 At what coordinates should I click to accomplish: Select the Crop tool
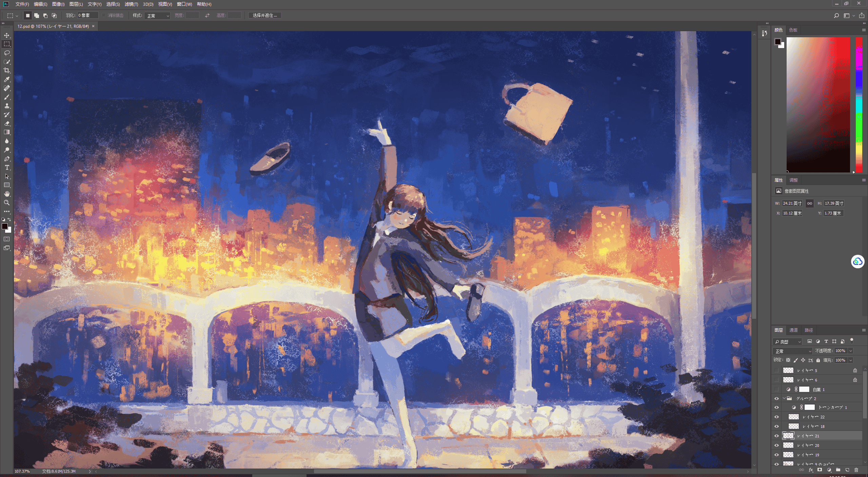pyautogui.click(x=7, y=70)
